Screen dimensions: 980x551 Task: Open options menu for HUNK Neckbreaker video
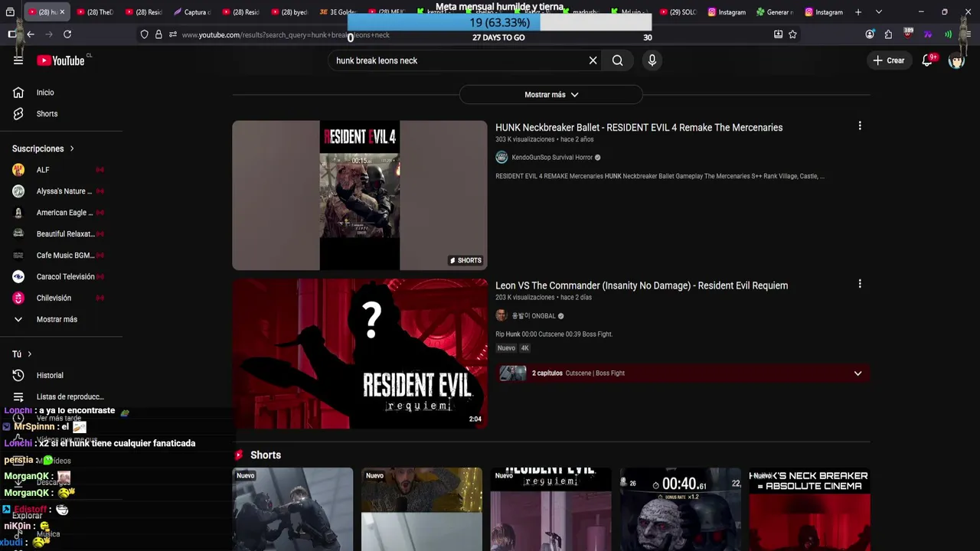[x=860, y=126]
